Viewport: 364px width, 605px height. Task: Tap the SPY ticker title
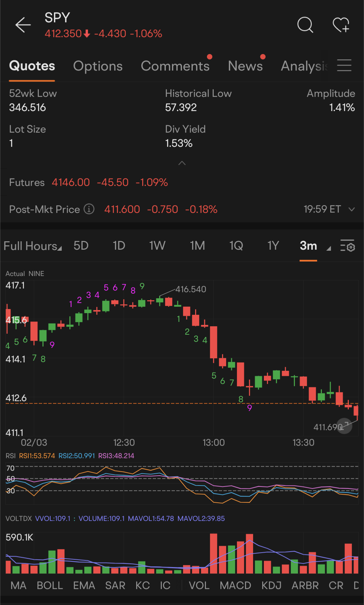(x=57, y=18)
